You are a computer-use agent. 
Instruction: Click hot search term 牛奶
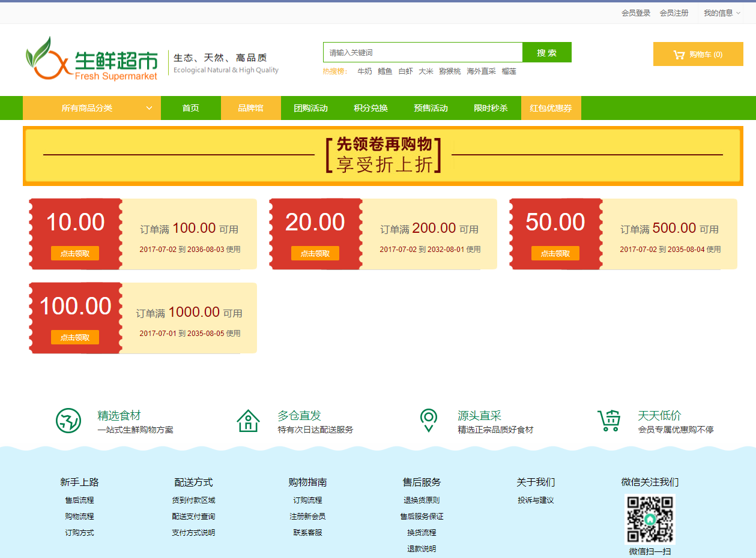coord(364,71)
